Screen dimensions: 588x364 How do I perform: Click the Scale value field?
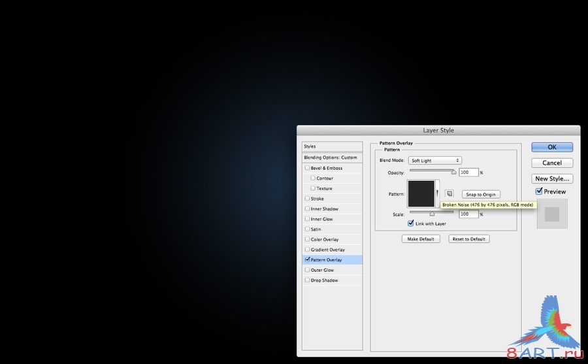point(468,214)
